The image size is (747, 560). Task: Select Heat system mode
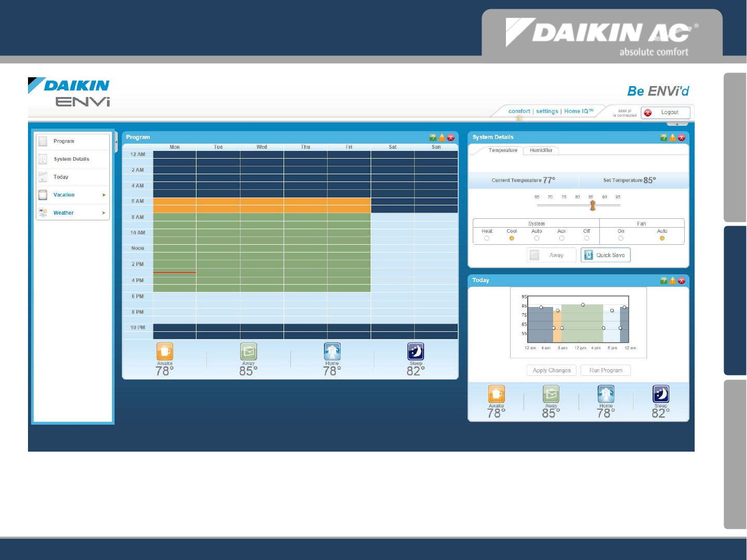[486, 239]
